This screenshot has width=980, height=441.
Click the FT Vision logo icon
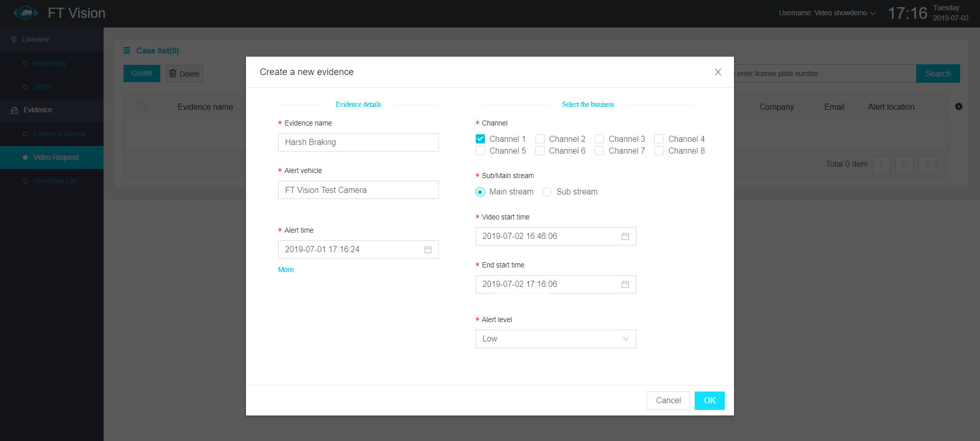point(26,13)
